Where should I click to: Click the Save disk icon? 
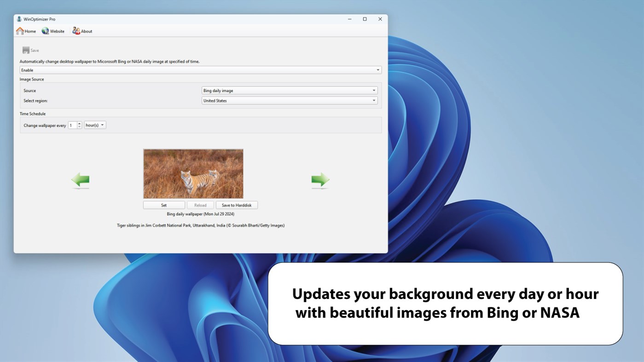(26, 50)
